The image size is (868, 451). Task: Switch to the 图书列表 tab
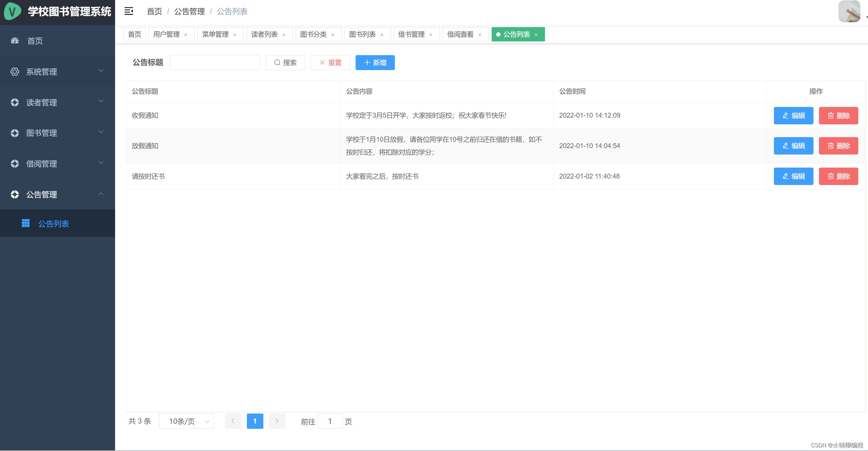(x=362, y=34)
